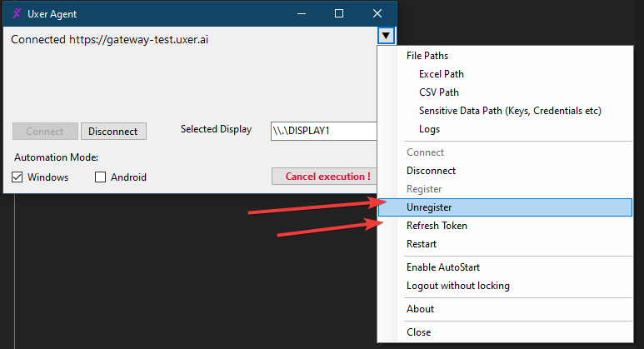The height and width of the screenshot is (349, 644).
Task: Click the Uxer Agent logo icon
Action: click(x=17, y=13)
